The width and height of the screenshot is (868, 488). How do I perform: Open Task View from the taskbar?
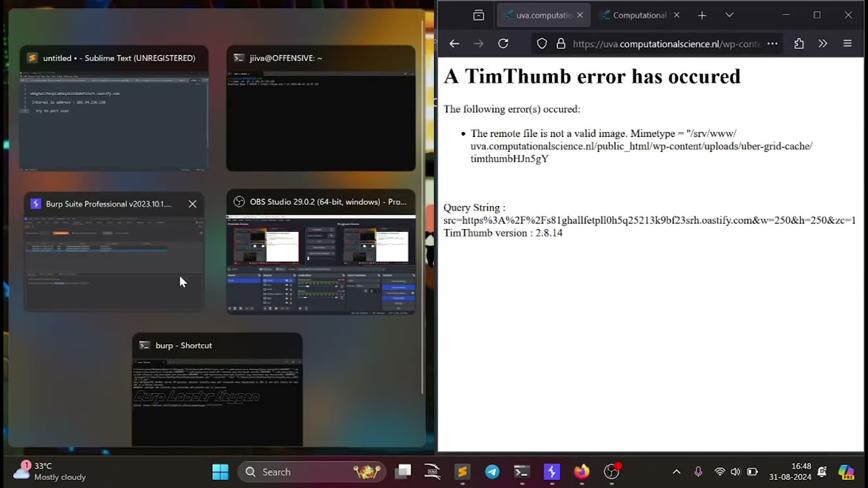click(x=404, y=472)
